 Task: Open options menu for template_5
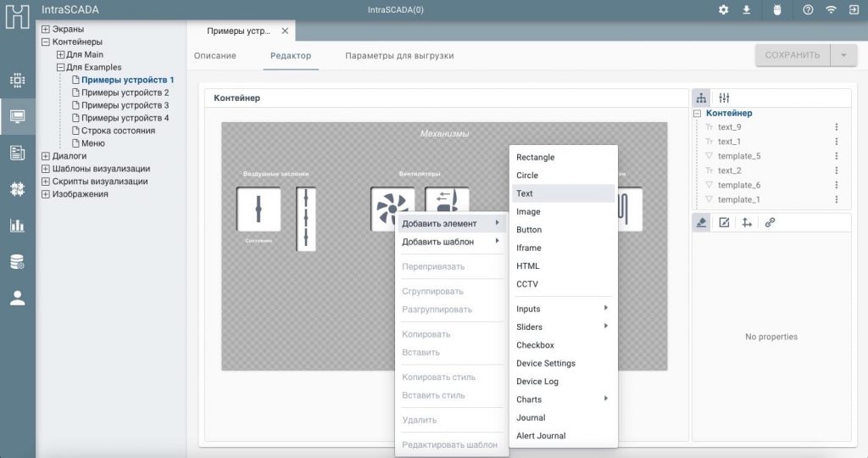click(837, 156)
